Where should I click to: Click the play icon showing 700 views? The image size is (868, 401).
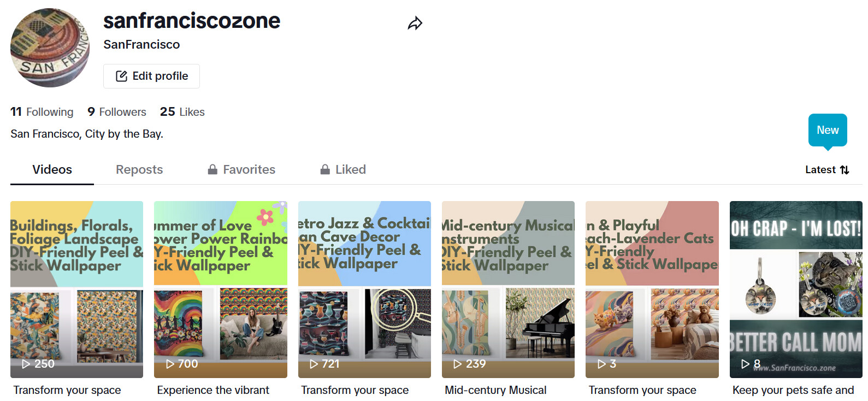pos(170,364)
